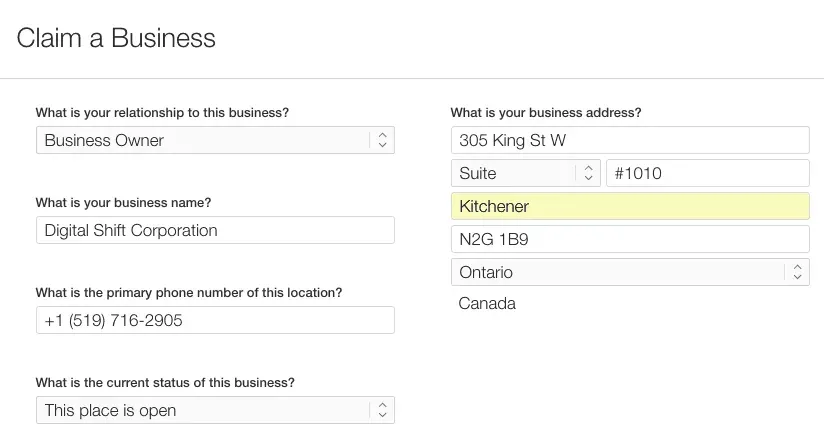
Task: Focus the primary phone number field
Action: coord(215,320)
